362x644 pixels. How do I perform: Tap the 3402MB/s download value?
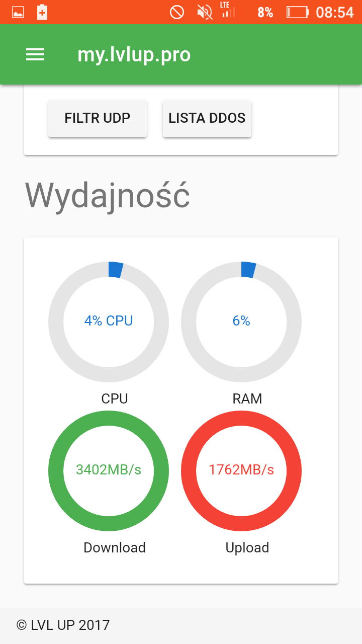[x=109, y=470]
